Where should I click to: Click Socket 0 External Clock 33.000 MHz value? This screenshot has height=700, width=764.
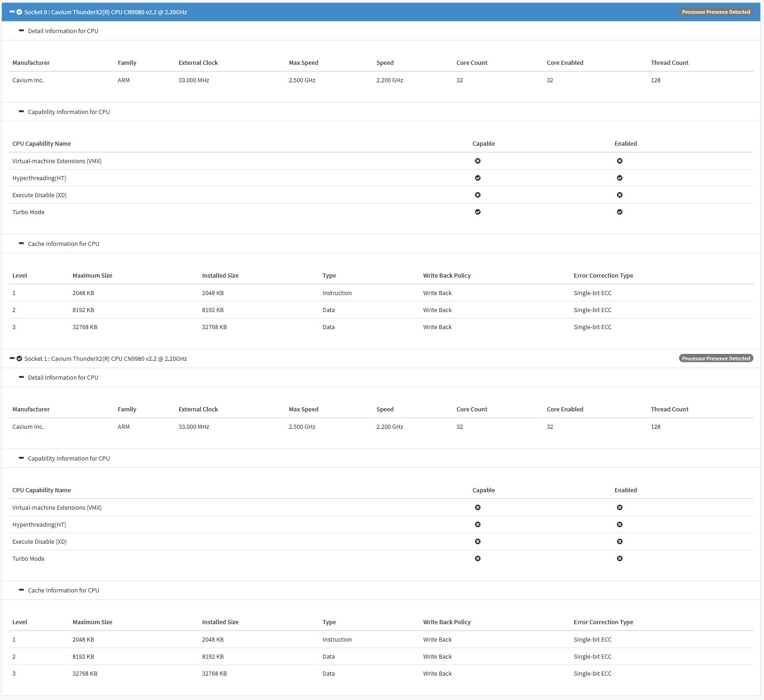tap(194, 80)
